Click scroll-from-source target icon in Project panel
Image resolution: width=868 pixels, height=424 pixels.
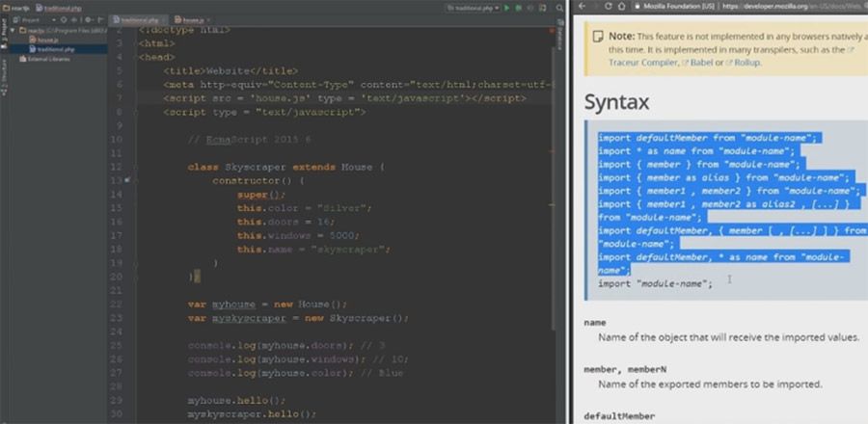pyautogui.click(x=63, y=20)
